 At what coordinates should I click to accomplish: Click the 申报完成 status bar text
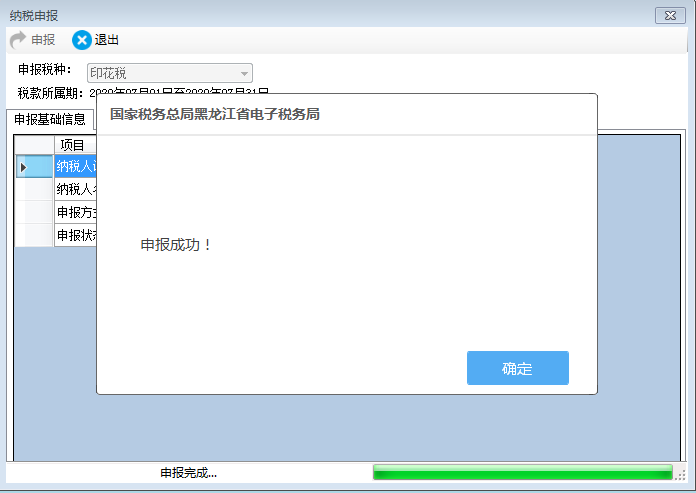pyautogui.click(x=188, y=472)
